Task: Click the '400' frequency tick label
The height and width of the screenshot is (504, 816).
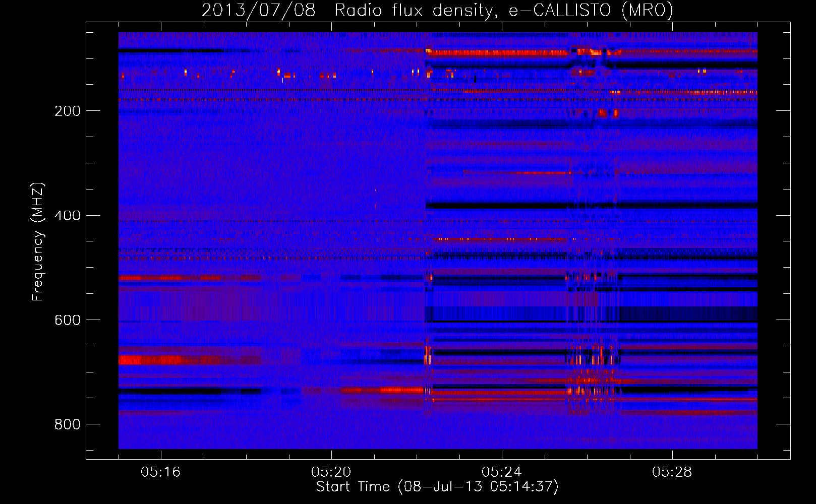Action: [68, 216]
